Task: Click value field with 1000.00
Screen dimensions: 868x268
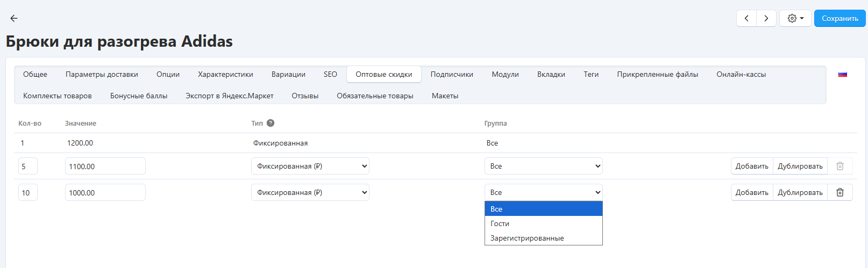Action: click(105, 192)
